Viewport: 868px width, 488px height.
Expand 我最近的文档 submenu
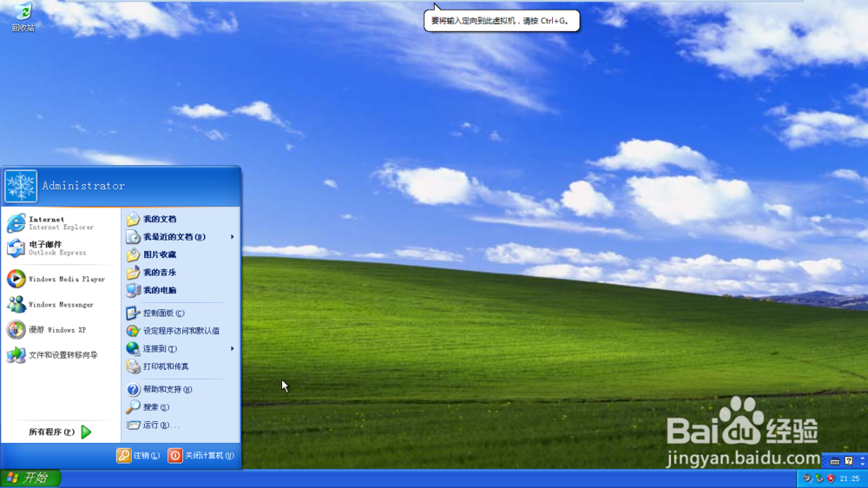click(x=181, y=236)
